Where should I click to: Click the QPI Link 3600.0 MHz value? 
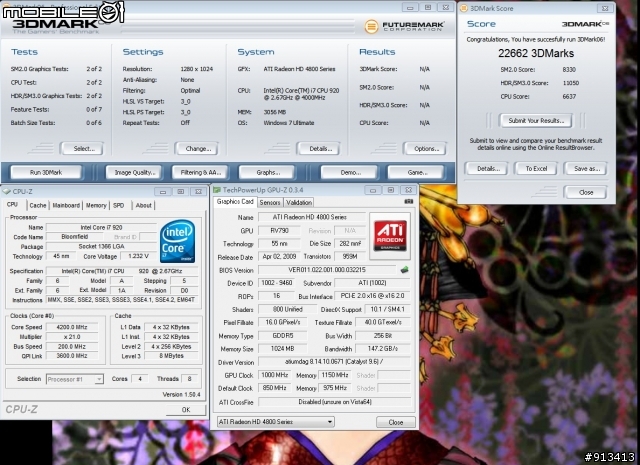click(x=71, y=356)
